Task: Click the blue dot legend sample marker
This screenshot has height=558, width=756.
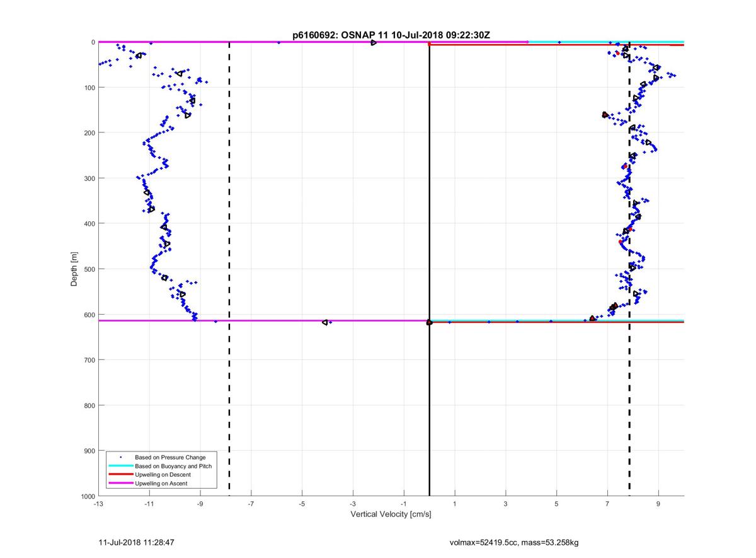Action: [120, 457]
